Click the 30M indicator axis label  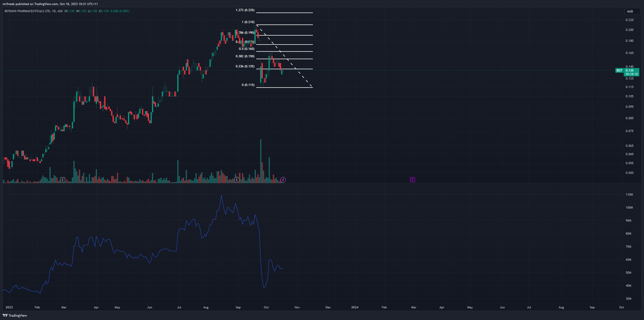point(629,298)
